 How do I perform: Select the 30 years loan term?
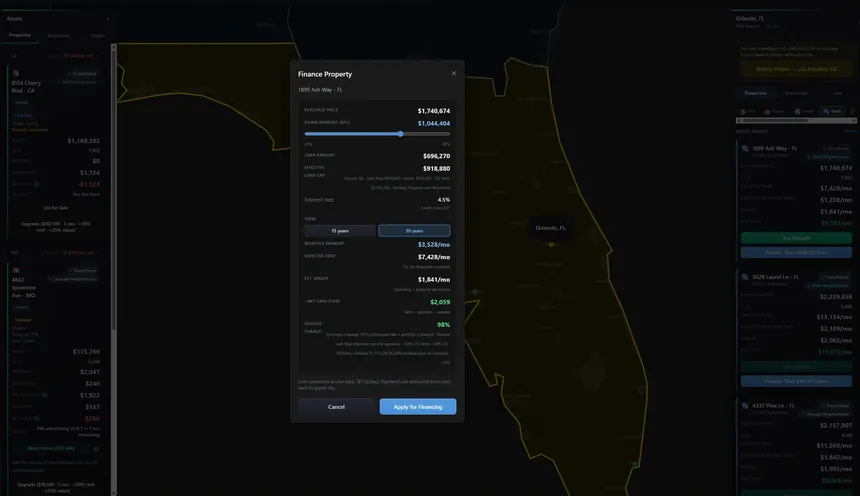(x=414, y=231)
